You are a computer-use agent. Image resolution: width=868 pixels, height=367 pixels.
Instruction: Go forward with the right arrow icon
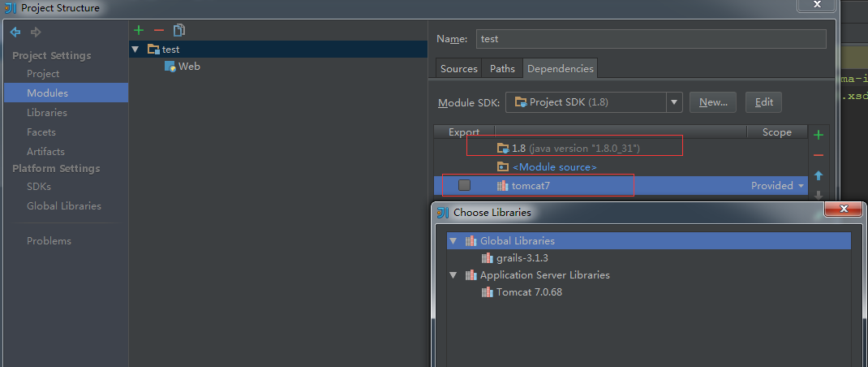pyautogui.click(x=36, y=32)
